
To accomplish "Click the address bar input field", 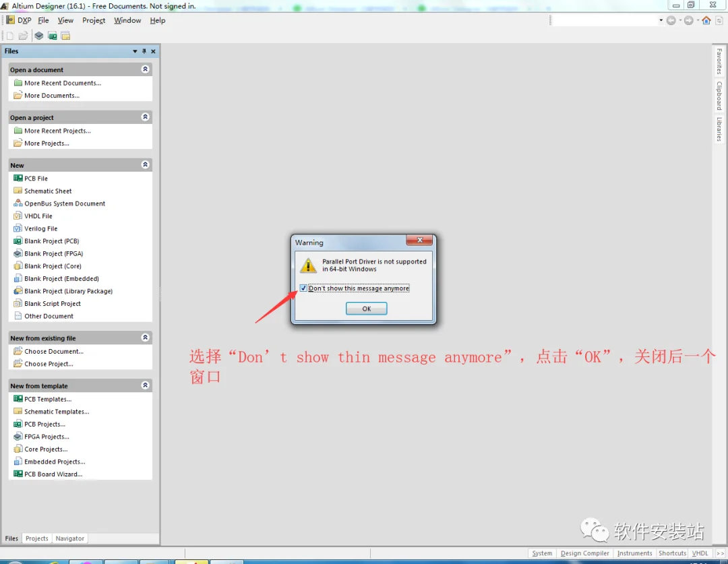I will pos(604,20).
